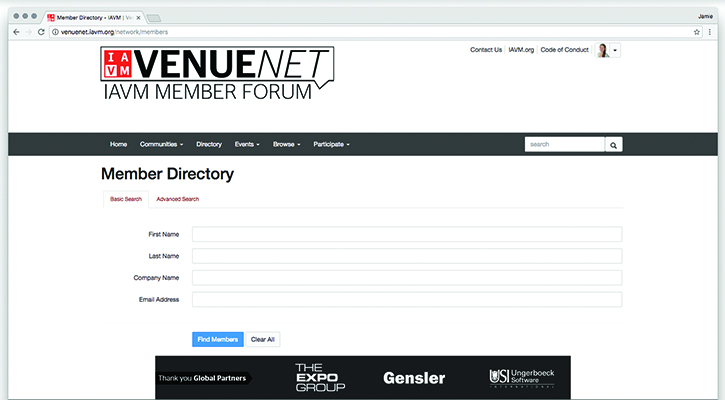Click the user profile avatar photo
Image resolution: width=725 pixels, height=400 pixels.
pos(603,50)
